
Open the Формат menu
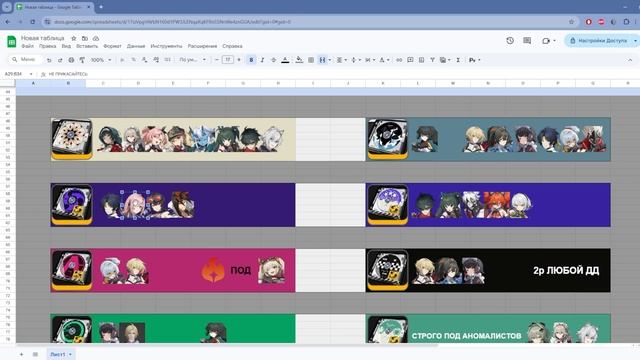tap(112, 46)
